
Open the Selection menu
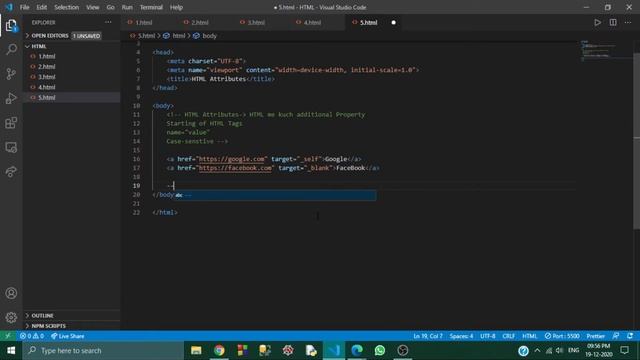click(x=67, y=7)
